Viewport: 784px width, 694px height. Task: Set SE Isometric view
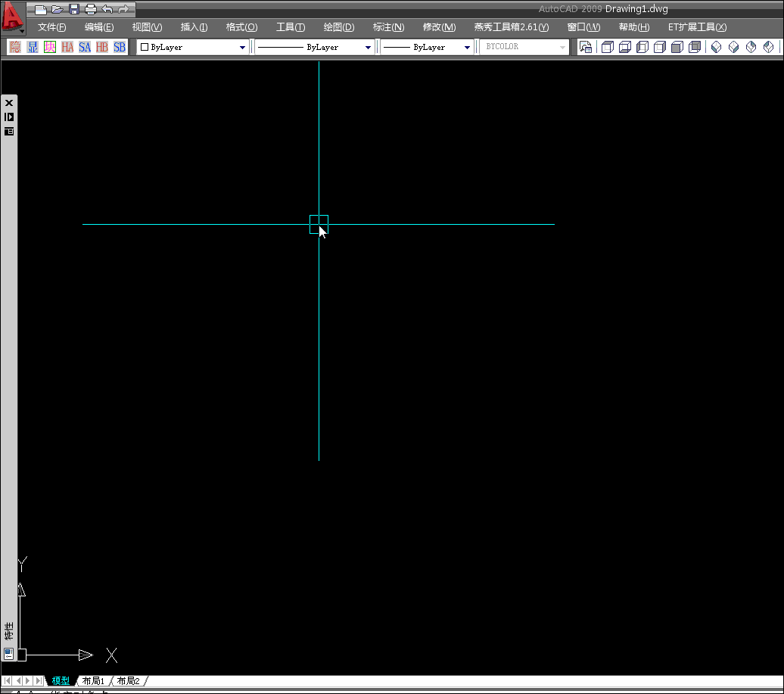(x=733, y=47)
